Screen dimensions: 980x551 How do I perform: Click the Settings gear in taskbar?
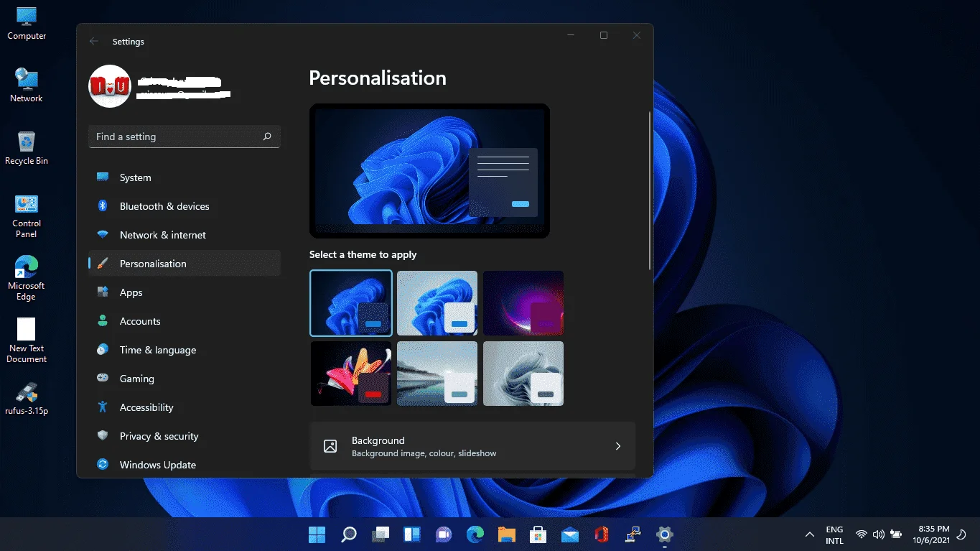(665, 534)
